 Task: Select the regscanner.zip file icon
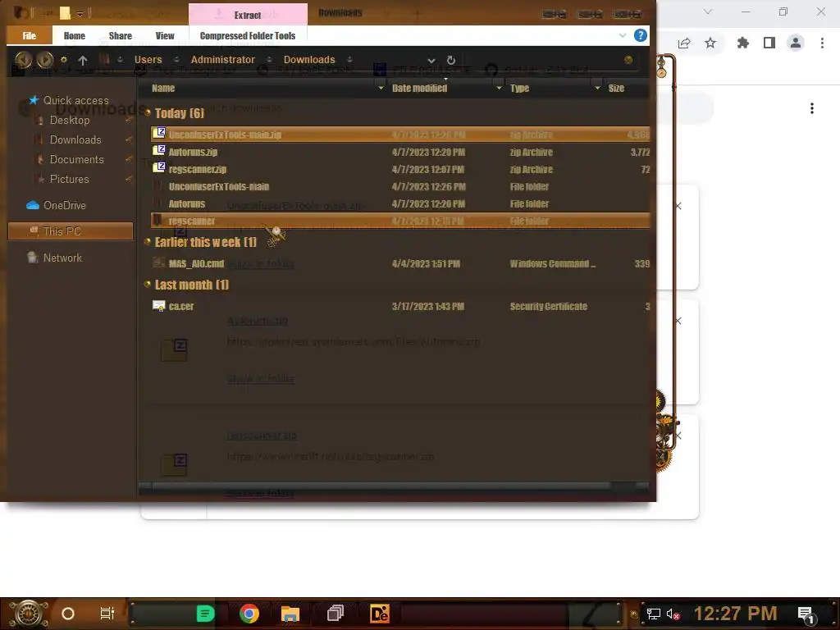coord(158,167)
